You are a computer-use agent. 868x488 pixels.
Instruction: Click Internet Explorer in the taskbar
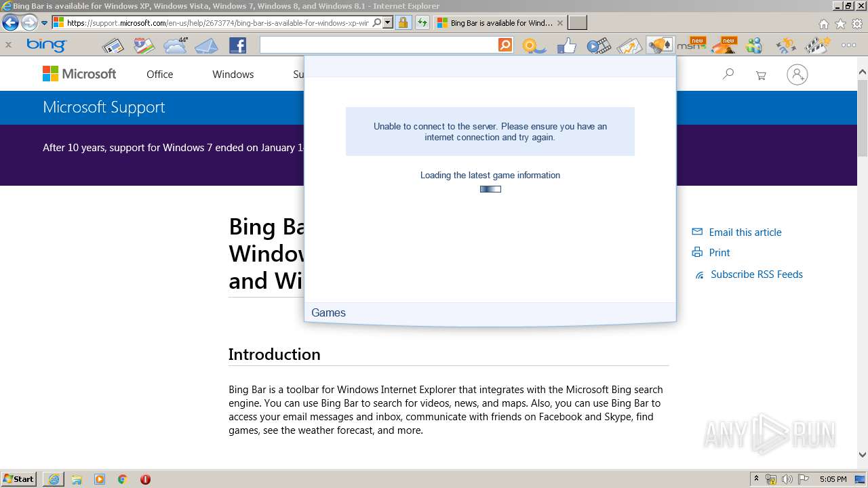[54, 479]
